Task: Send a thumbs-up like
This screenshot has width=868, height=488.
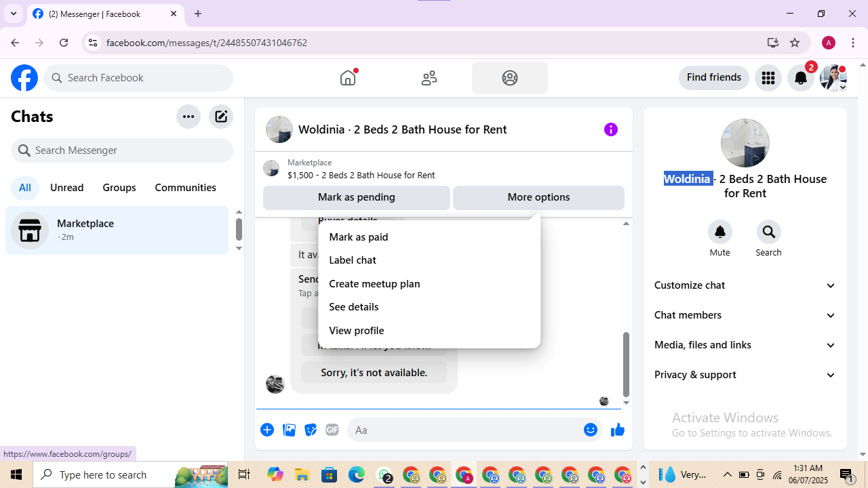Action: point(618,430)
